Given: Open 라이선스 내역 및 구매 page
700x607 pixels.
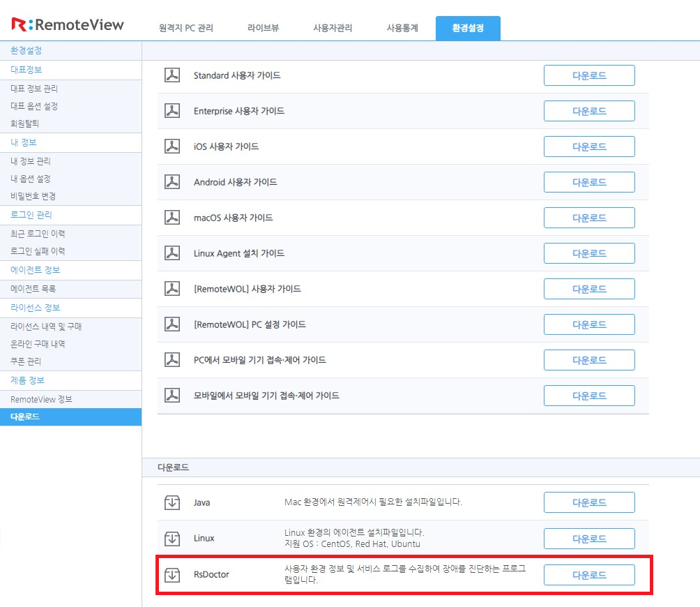Looking at the screenshot, I should (x=47, y=327).
